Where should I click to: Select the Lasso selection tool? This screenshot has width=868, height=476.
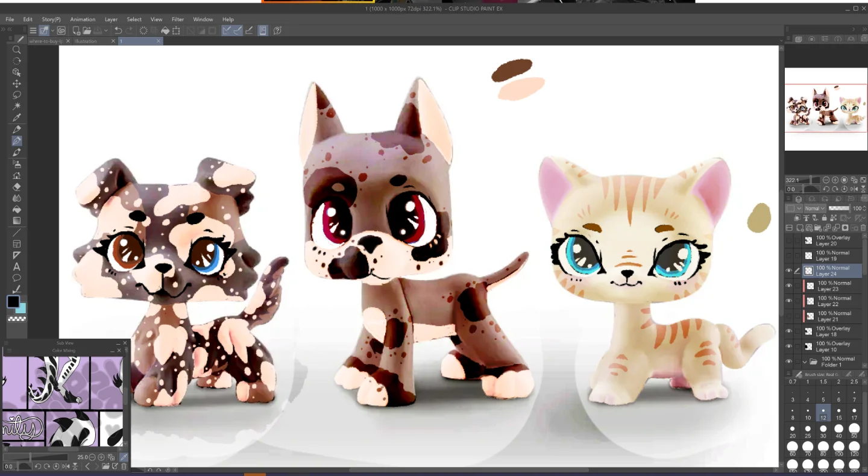[x=17, y=95]
